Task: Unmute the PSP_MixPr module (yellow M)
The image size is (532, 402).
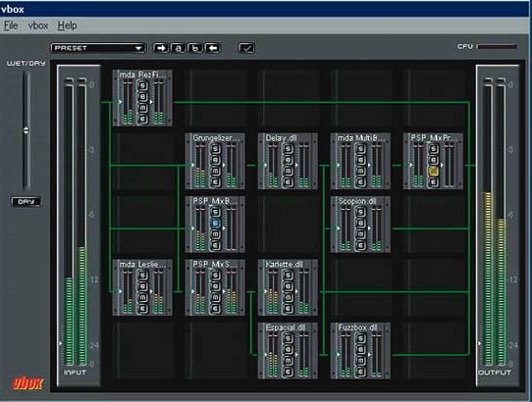Action: tap(433, 172)
